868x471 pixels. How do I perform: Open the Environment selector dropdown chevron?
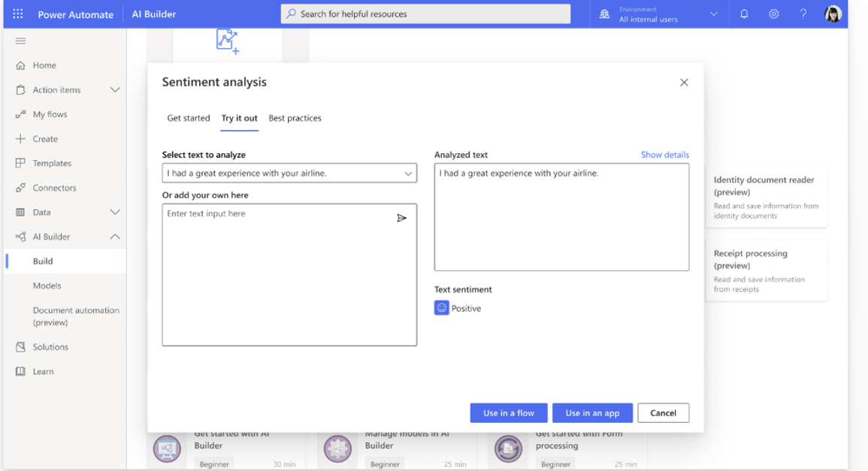(x=713, y=14)
